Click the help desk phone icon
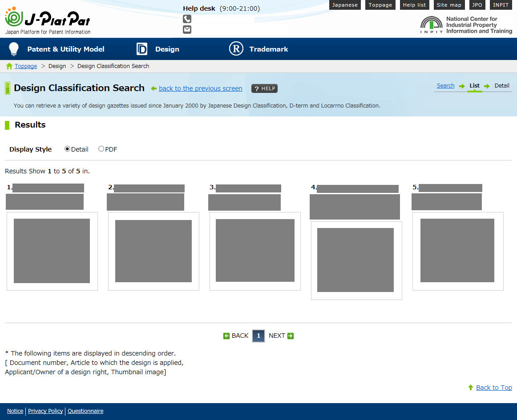Viewport: 517px width, 420px height. 187,19
